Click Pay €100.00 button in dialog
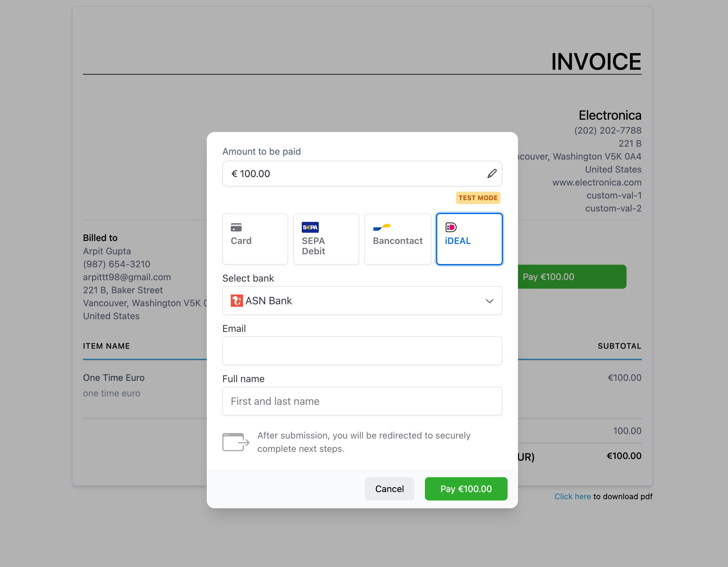 coord(466,489)
